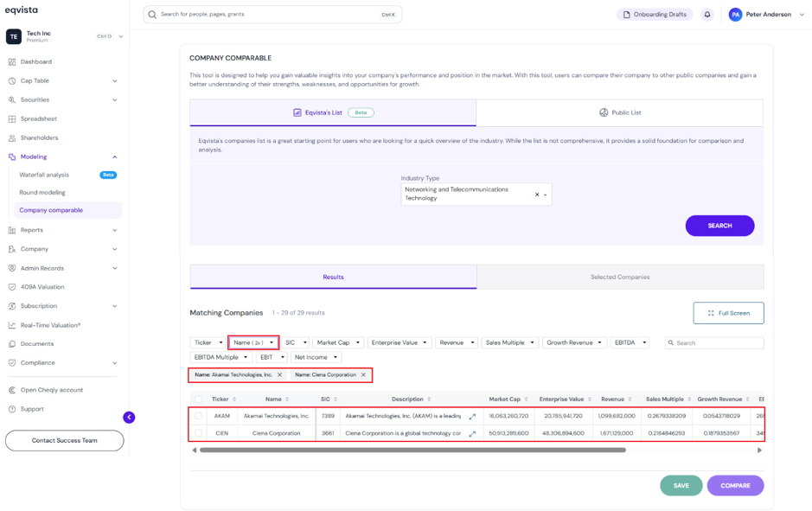Clear the Industry Type selection
Image resolution: width=812 pixels, height=511 pixels.
[x=537, y=195]
